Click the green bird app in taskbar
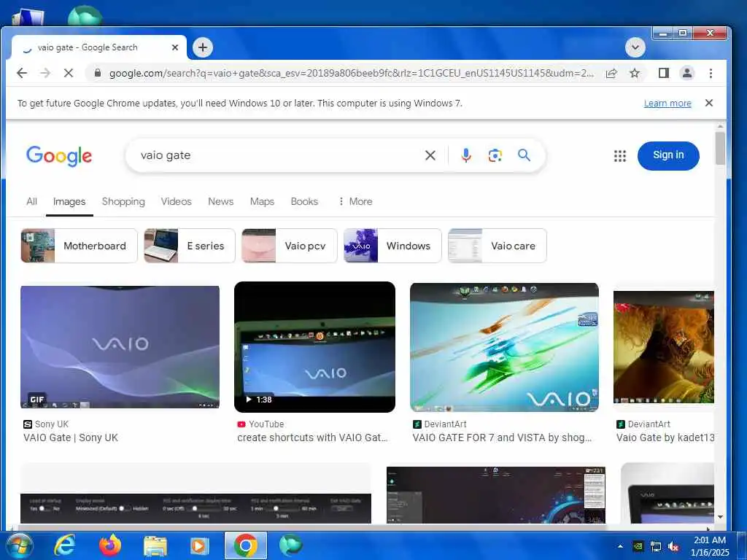Image resolution: width=747 pixels, height=560 pixels. [x=290, y=545]
